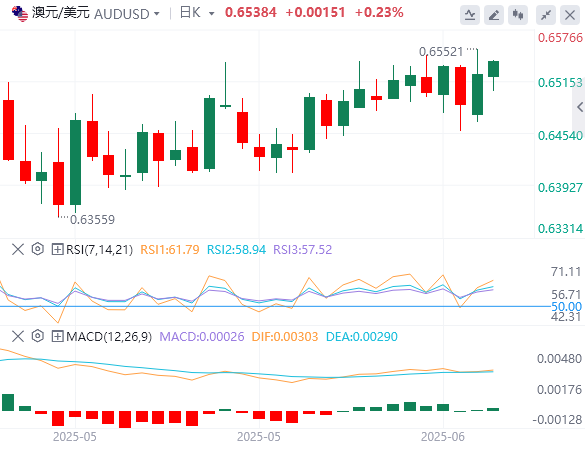The width and height of the screenshot is (585, 449).
Task: Collapse chart with shrink arrows icon
Action: click(546, 15)
